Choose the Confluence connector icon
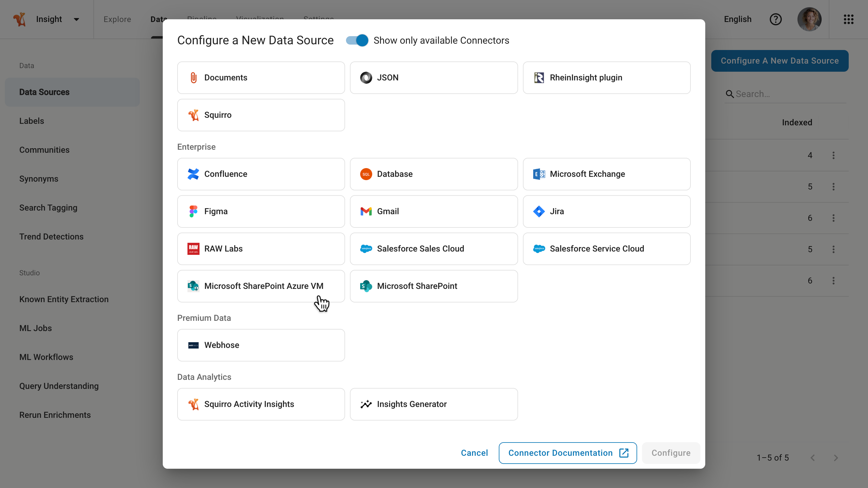Screen dimensions: 868x488 pos(193,174)
